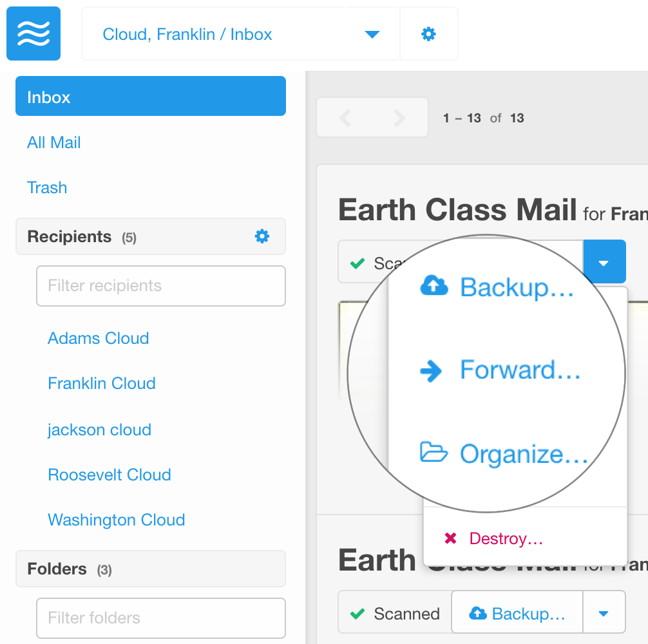Select the Inbox folder

pyautogui.click(x=151, y=96)
